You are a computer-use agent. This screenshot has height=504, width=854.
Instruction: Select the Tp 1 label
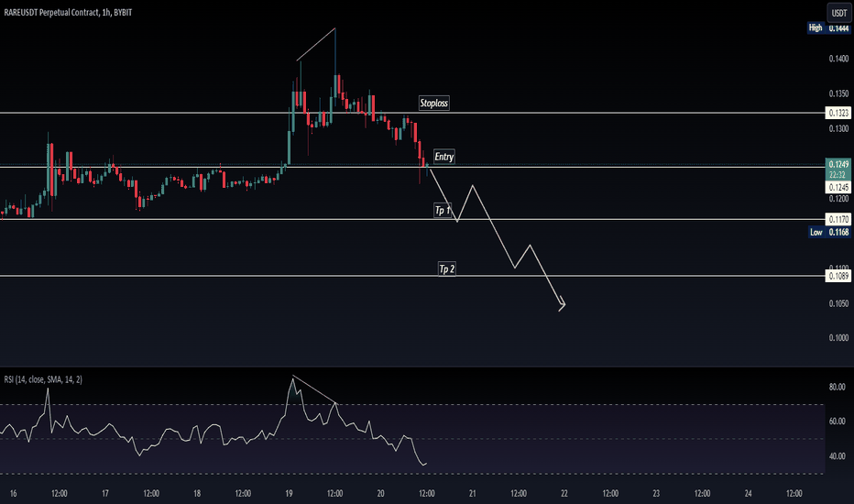point(443,211)
